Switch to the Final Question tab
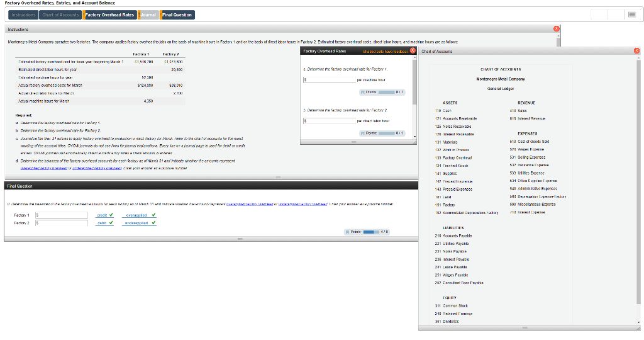 pyautogui.click(x=177, y=15)
